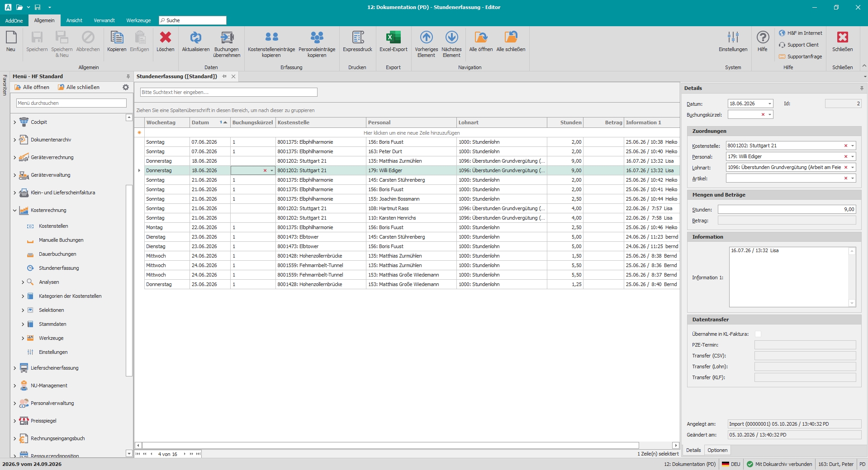868x470 pixels.
Task: Pin the Details panel
Action: 862,88
